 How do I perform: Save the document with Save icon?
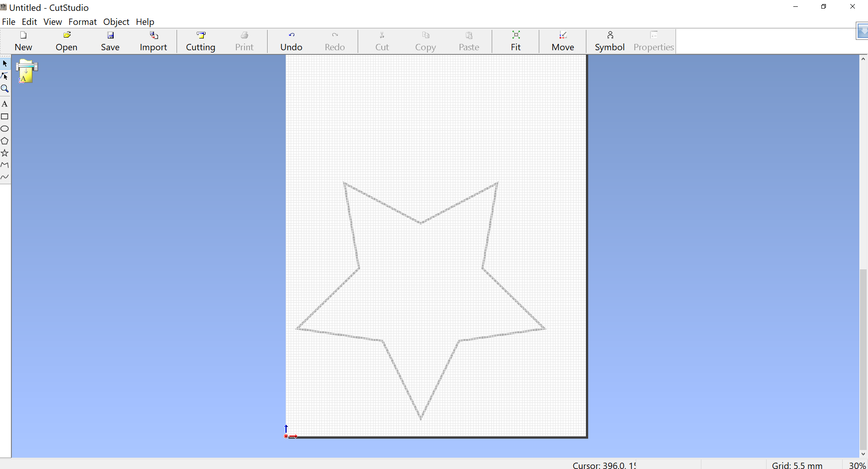(x=110, y=41)
